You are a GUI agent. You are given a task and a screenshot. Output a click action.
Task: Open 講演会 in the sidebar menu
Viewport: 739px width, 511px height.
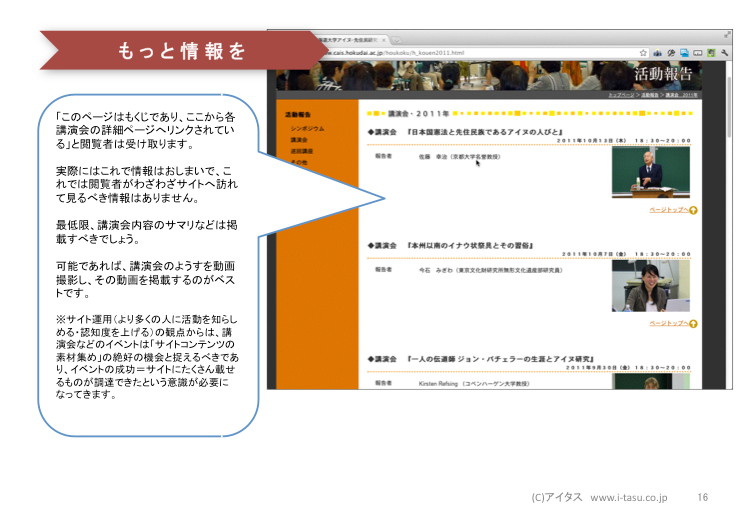pos(299,140)
